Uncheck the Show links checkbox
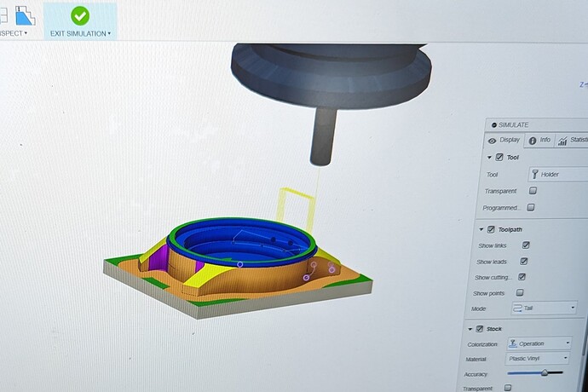 point(526,245)
